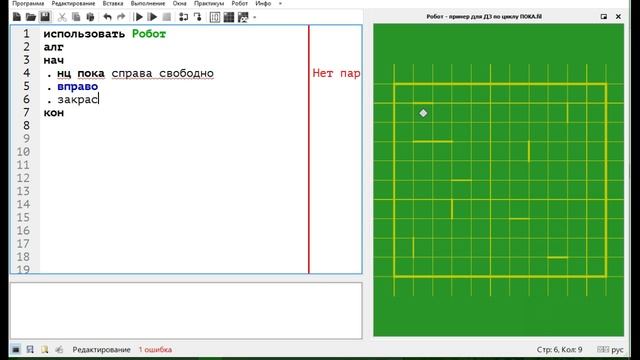Open the Окна menu
Screen dimensions: 640x360
(180, 3)
